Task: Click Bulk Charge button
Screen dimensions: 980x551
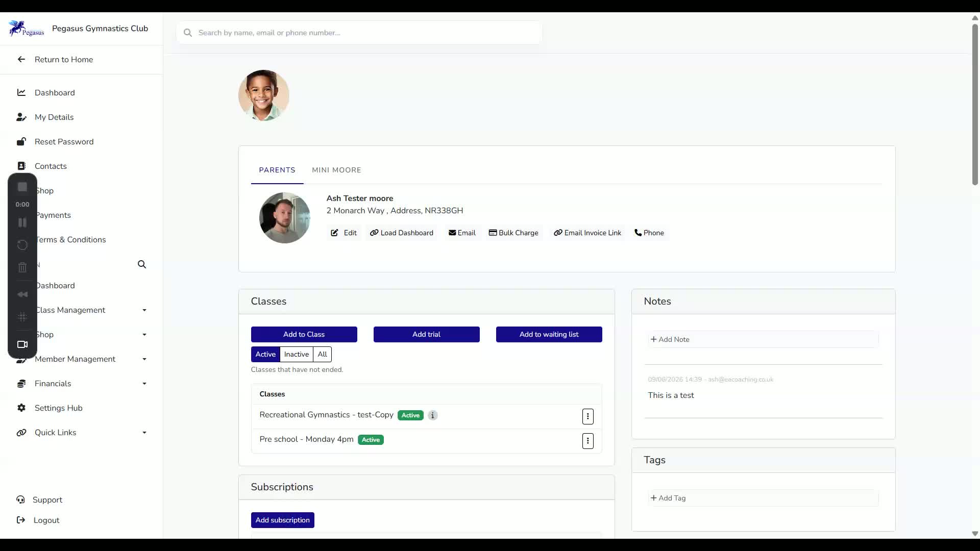Action: click(x=513, y=233)
